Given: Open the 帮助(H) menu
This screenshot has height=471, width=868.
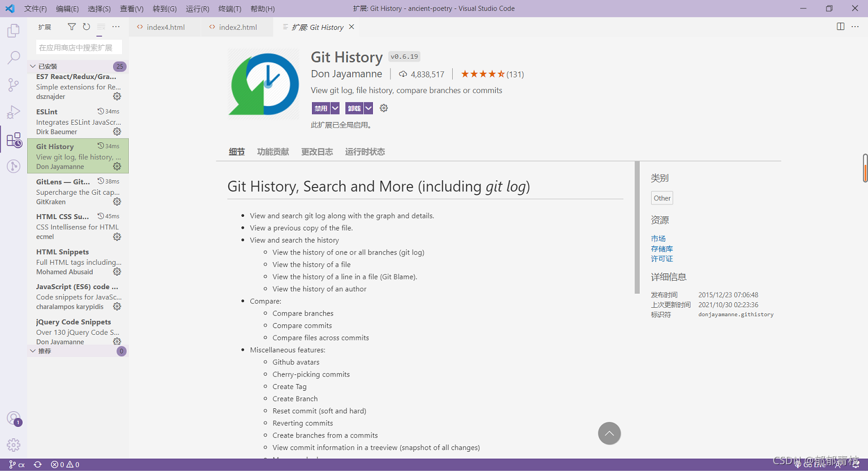Looking at the screenshot, I should (262, 8).
